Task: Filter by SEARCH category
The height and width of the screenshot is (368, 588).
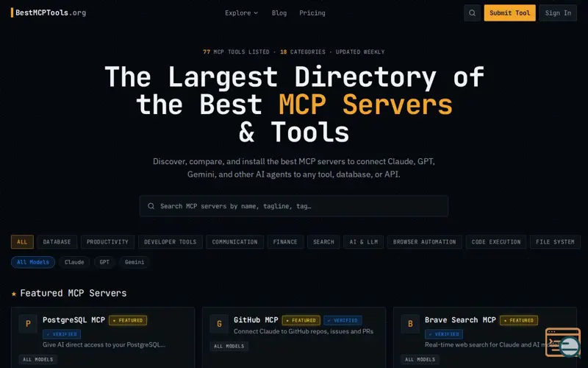Action: [x=323, y=242]
